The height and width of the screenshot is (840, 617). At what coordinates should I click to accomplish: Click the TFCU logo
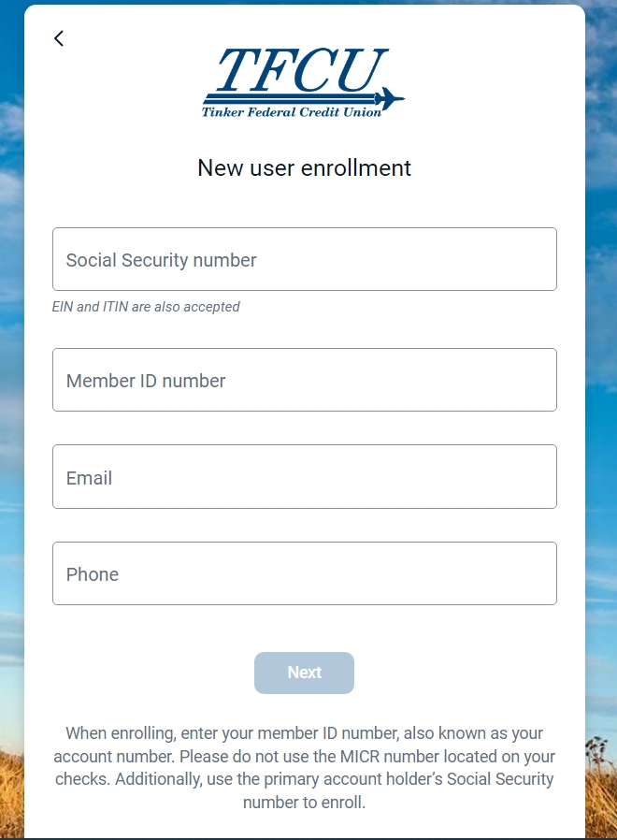pyautogui.click(x=304, y=82)
